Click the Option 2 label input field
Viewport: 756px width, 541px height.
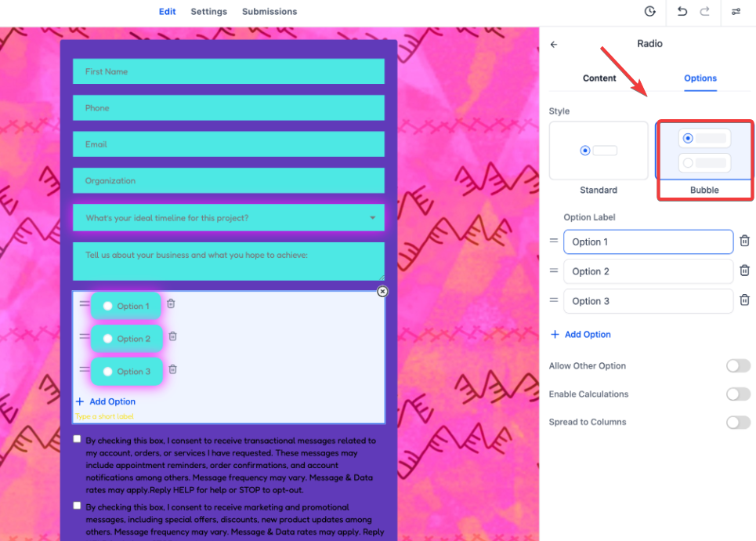click(648, 271)
